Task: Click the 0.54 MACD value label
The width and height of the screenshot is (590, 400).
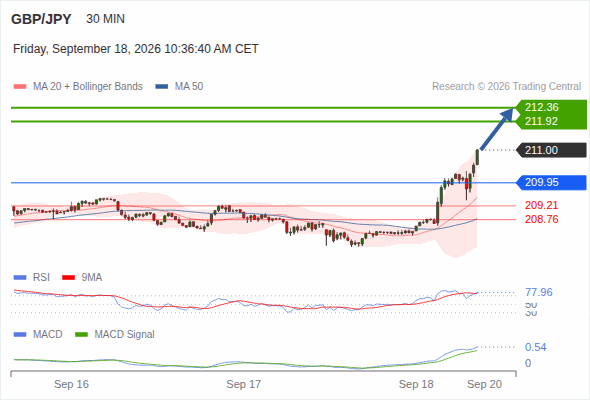Action: tap(535, 347)
